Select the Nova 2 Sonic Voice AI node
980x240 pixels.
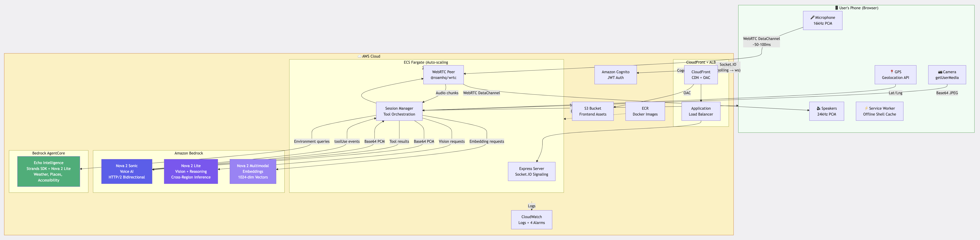(127, 172)
